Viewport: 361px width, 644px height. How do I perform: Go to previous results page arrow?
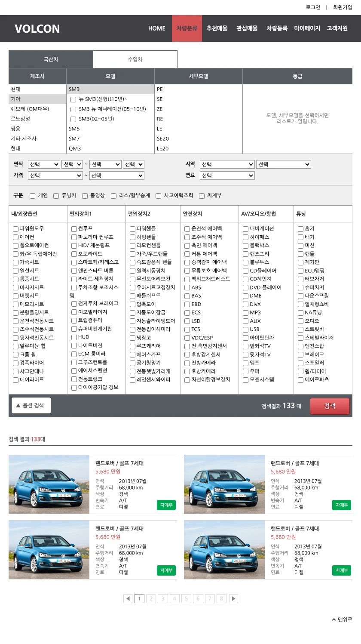tap(128, 598)
